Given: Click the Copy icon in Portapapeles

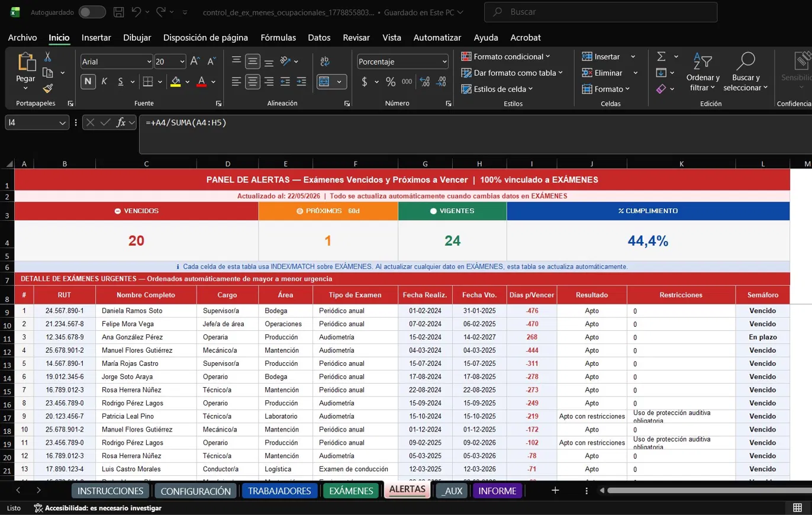Looking at the screenshot, I should [x=48, y=73].
